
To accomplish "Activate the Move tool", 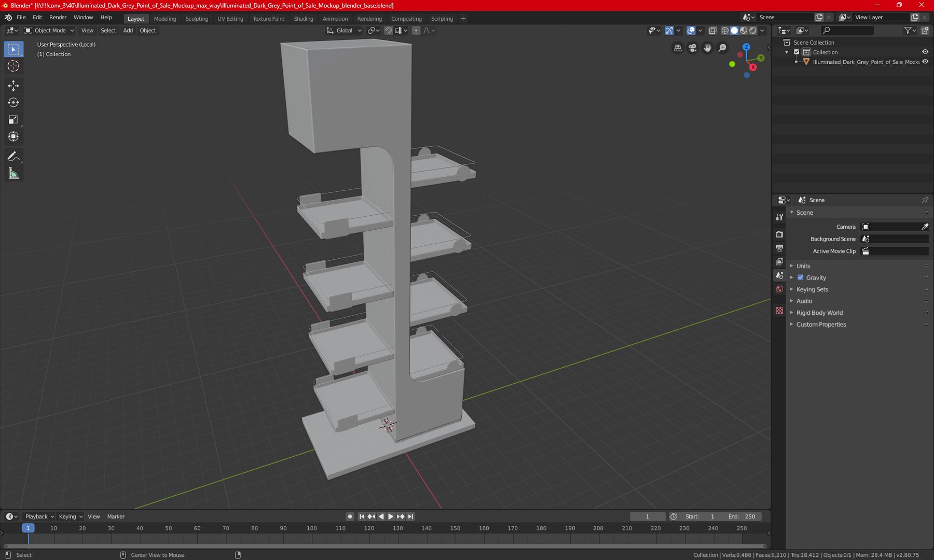I will coord(13,86).
